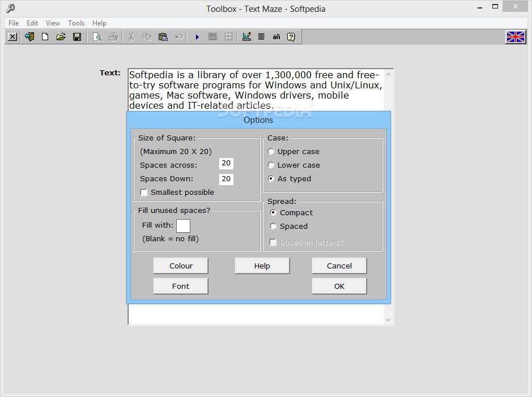Maximize the Toolbox window
This screenshot has width=532, height=397.
(495, 6)
